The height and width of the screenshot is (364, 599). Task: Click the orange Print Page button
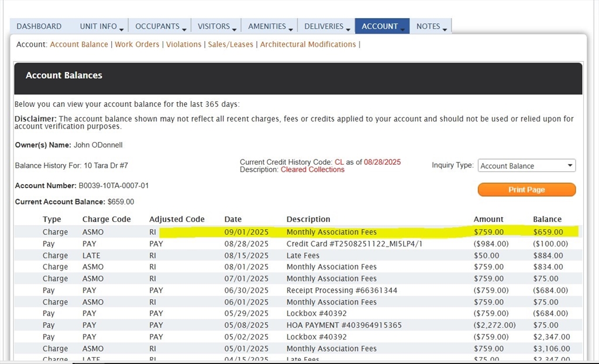pyautogui.click(x=526, y=190)
